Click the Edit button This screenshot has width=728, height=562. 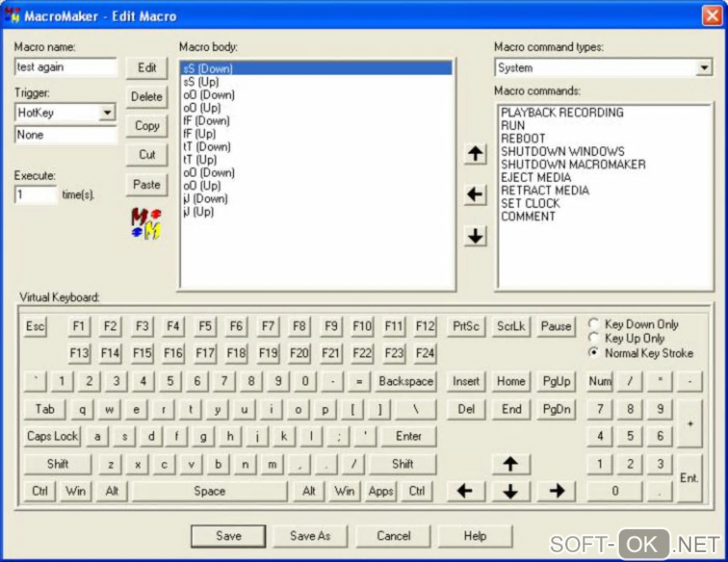click(x=147, y=68)
